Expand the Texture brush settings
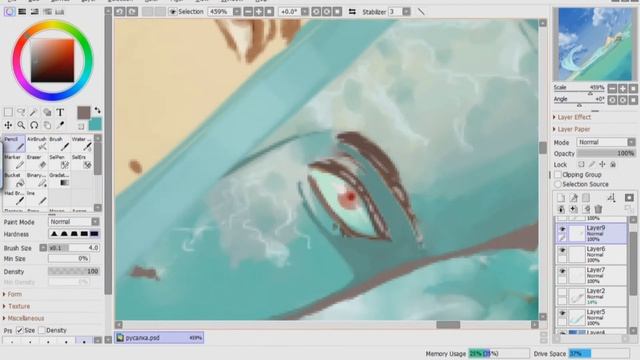The height and width of the screenshot is (360, 640). pos(16,306)
